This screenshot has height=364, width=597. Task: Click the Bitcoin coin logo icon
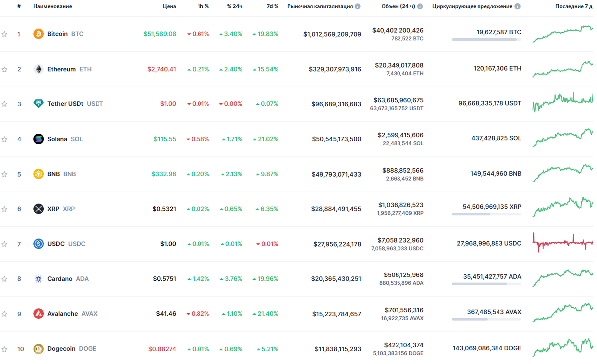38,34
